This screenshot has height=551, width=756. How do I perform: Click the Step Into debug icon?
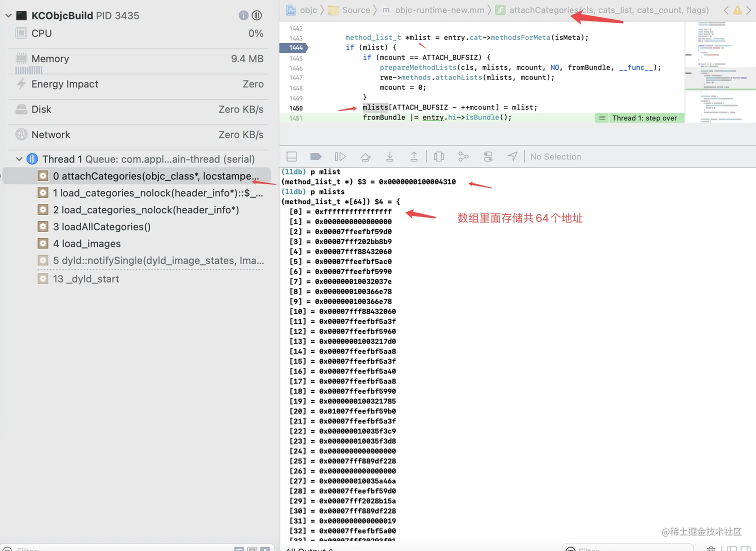click(x=390, y=156)
